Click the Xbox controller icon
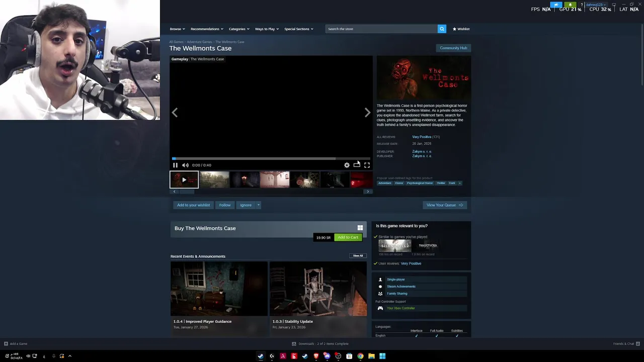 pos(380,308)
